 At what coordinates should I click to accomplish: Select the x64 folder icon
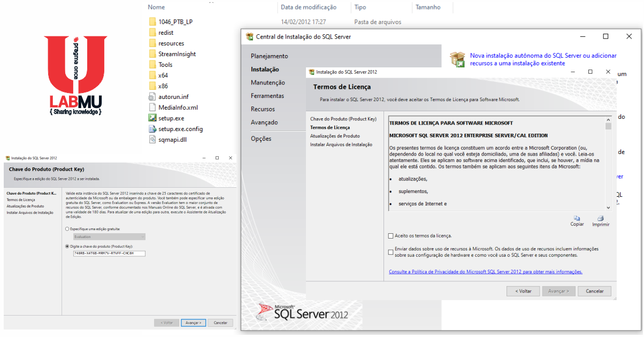pyautogui.click(x=152, y=75)
